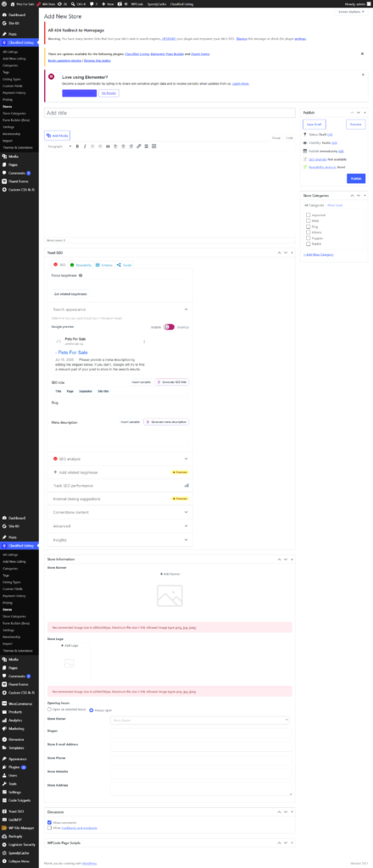Click Save Draft
Viewport: 373px width, 868px height.
315,125
